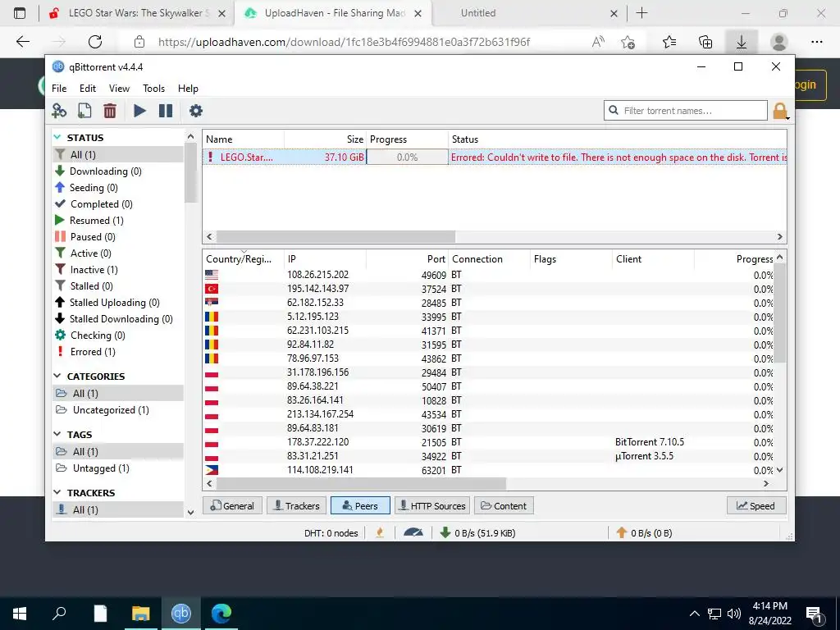Select Stalled (0) filter
840x630 pixels.
118,286
